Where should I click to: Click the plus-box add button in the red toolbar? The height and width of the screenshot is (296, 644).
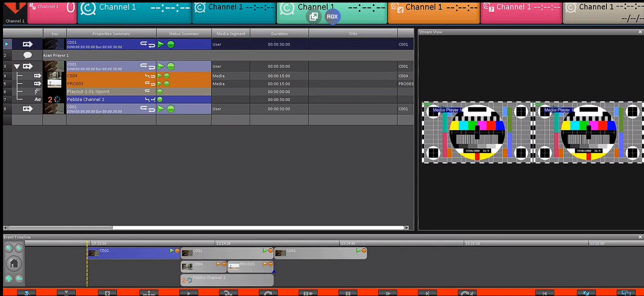click(x=107, y=292)
